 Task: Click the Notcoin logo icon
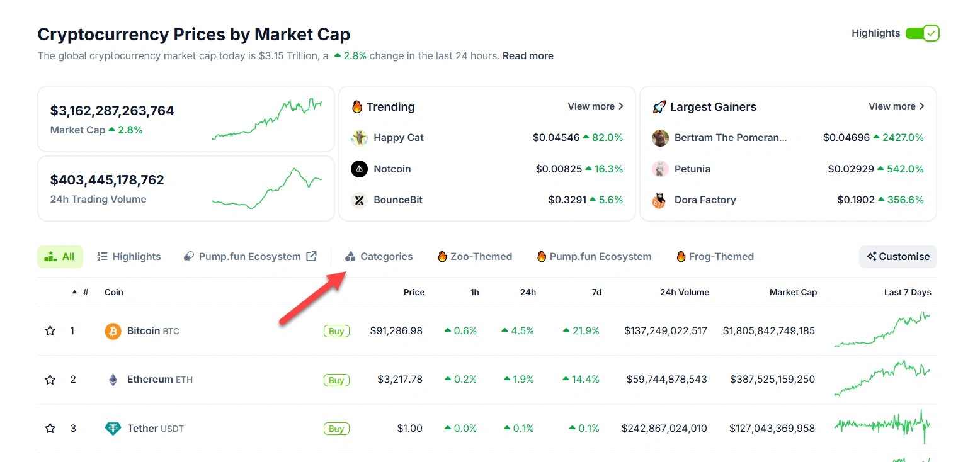click(x=360, y=169)
